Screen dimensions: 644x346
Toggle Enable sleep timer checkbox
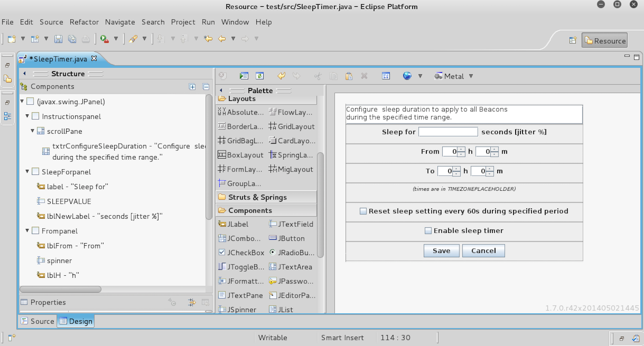pyautogui.click(x=428, y=231)
